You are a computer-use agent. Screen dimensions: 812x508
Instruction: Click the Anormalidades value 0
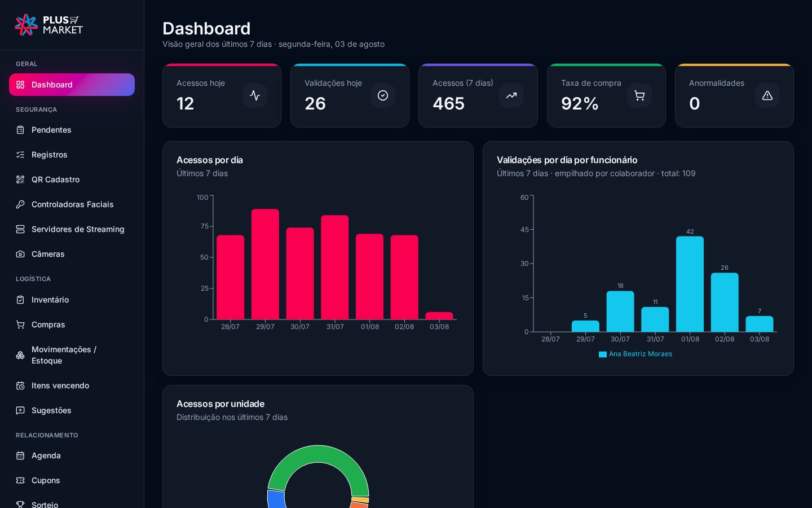(695, 103)
